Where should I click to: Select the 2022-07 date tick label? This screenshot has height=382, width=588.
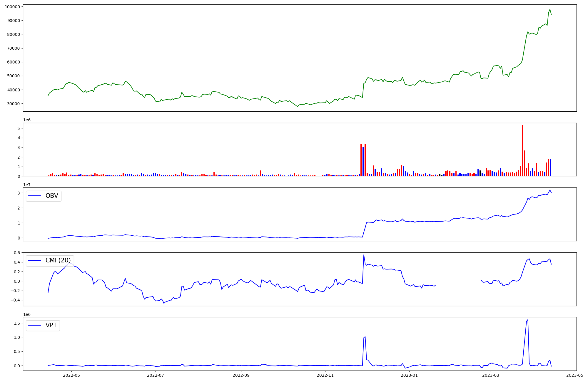[x=156, y=375]
